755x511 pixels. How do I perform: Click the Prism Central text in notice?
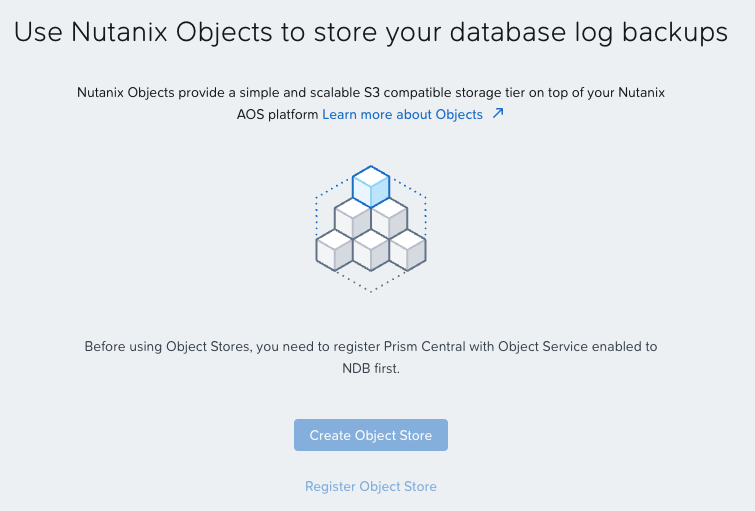point(425,347)
